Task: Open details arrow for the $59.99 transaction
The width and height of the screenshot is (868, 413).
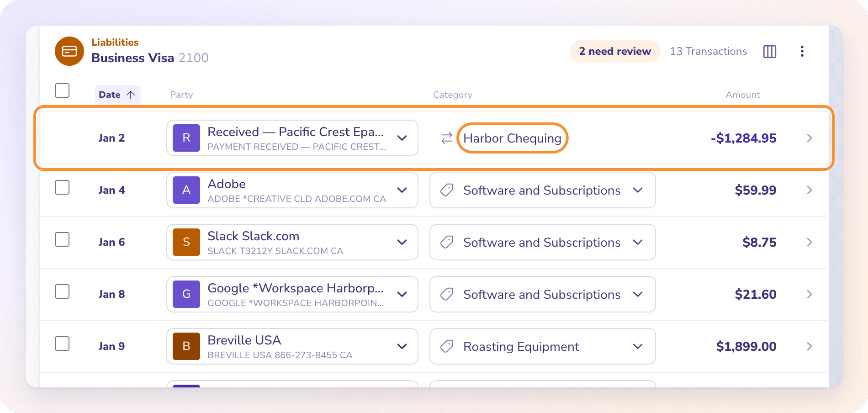Action: click(x=809, y=190)
